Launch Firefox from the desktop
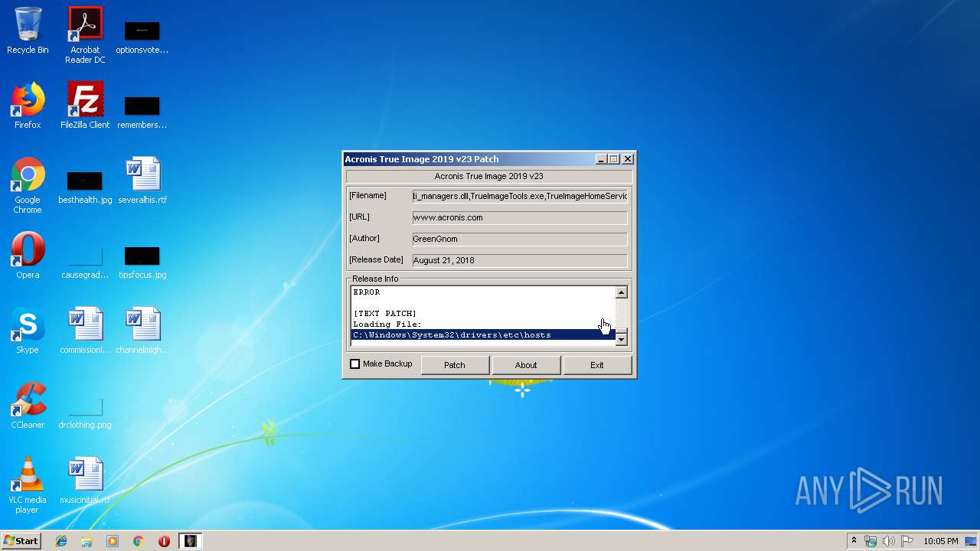This screenshot has width=980, height=551. 28,106
